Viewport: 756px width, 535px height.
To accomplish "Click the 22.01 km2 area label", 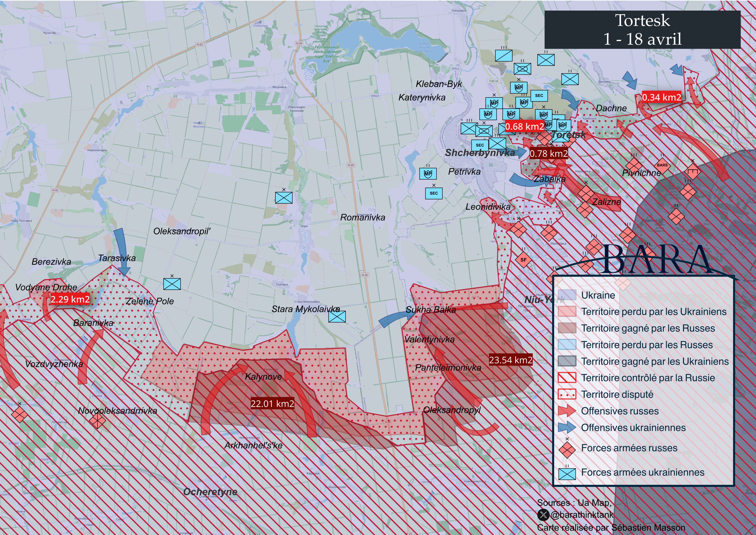I will click(x=272, y=404).
